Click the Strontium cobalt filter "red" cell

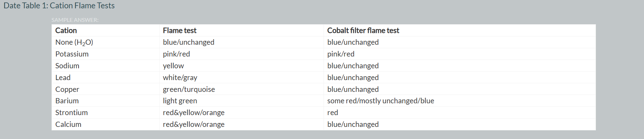(333, 113)
